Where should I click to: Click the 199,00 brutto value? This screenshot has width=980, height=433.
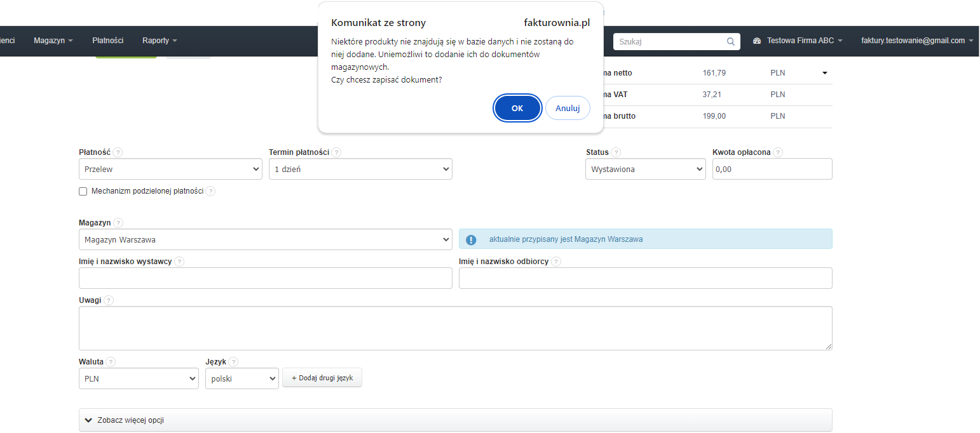(x=714, y=116)
